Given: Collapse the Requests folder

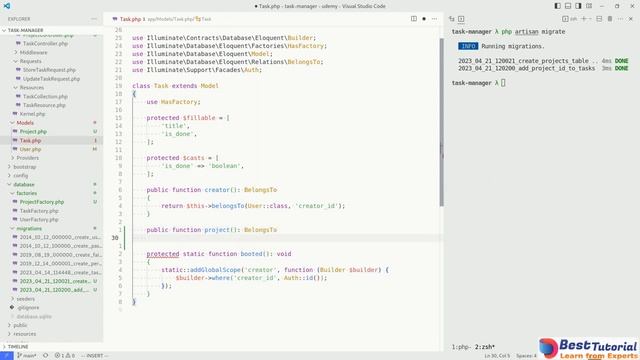Looking at the screenshot, I should point(30,61).
